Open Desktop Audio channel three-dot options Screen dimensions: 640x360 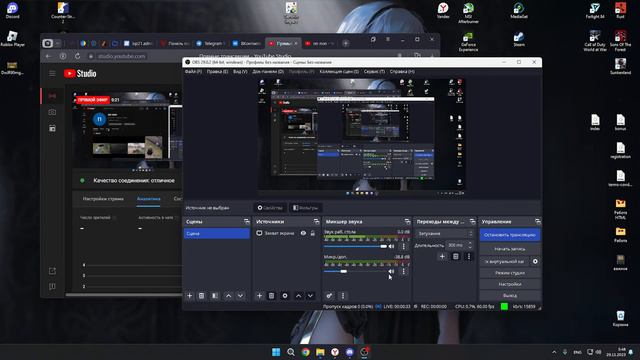tap(404, 246)
